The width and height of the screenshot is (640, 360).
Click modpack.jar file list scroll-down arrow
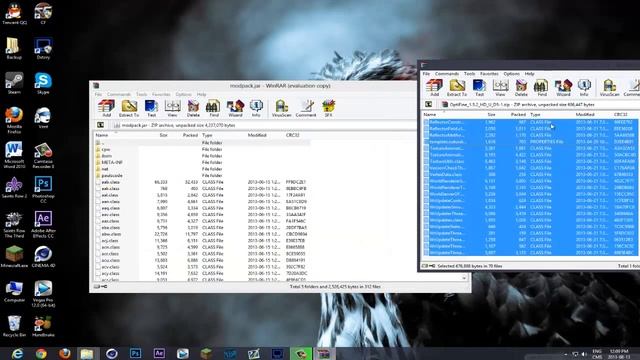(464, 278)
